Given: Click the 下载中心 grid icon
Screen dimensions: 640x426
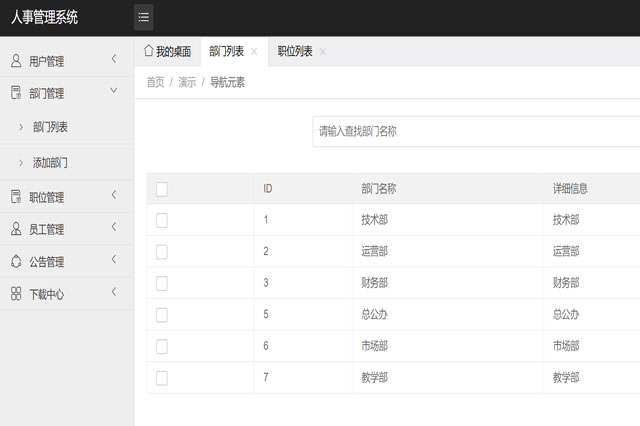Looking at the screenshot, I should coord(16,294).
